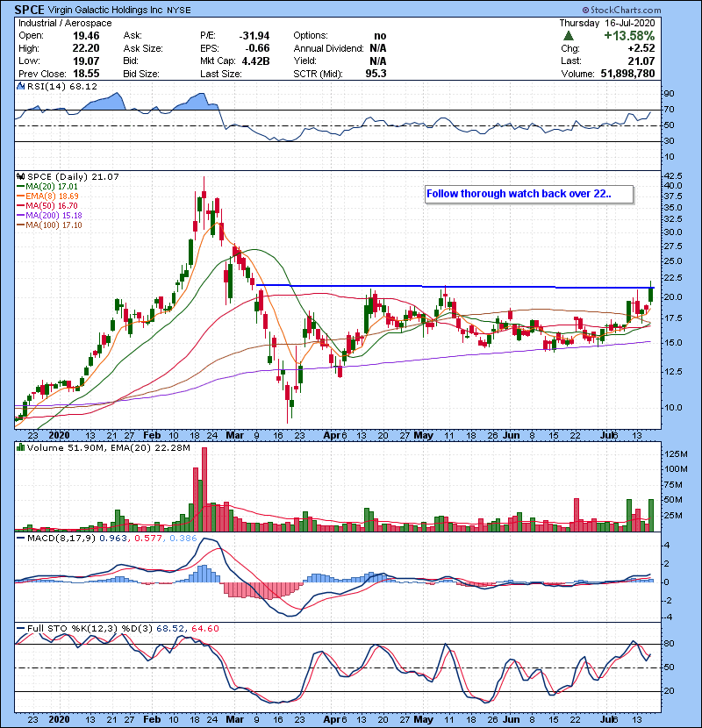Viewport: 702px width, 728px height.
Task: Click the MACD value 0.963
Action: 113,539
